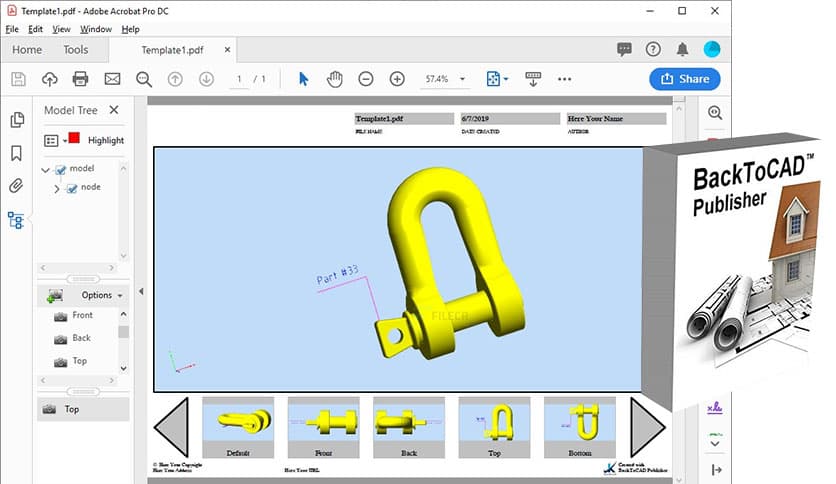Open comments speech bubble icon
Viewport: 836px width, 484px height.
624,50
